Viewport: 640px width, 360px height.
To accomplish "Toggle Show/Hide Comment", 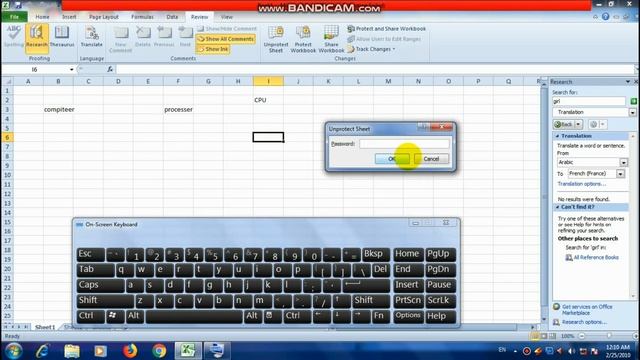I will pos(227,29).
